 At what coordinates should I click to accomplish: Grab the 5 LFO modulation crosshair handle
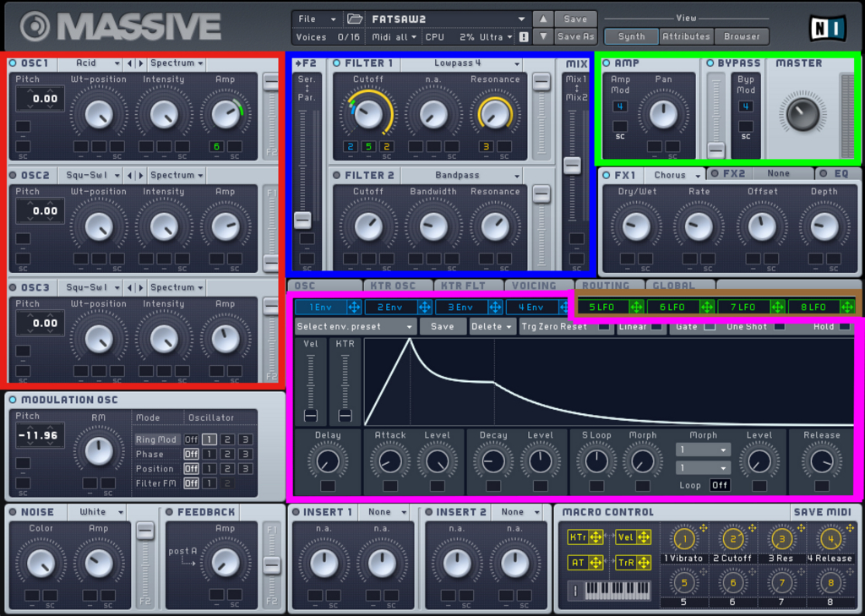point(636,308)
